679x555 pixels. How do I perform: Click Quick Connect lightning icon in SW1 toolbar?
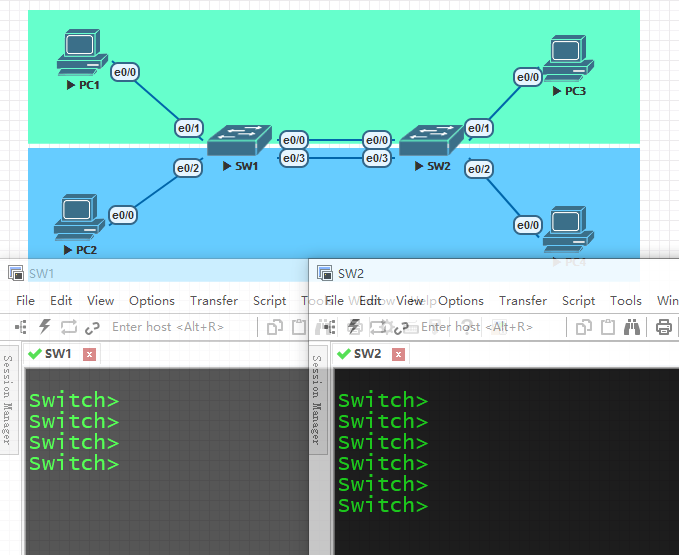[45, 327]
